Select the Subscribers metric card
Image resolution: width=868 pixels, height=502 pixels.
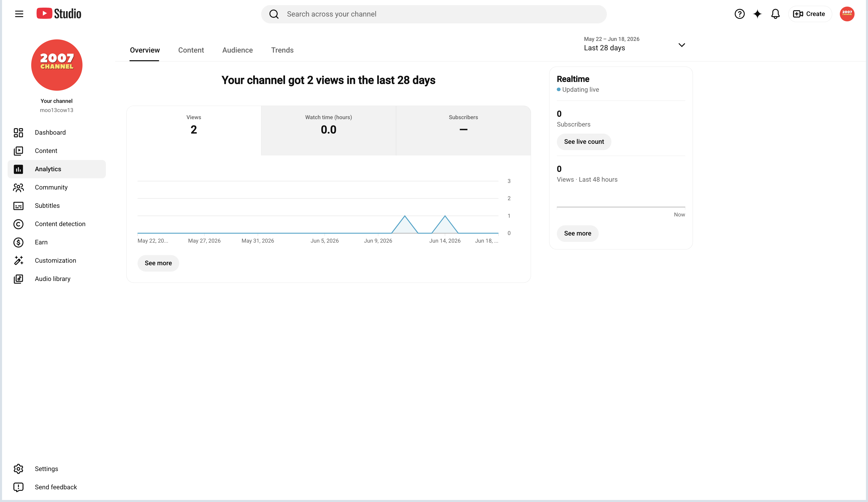pos(463,130)
